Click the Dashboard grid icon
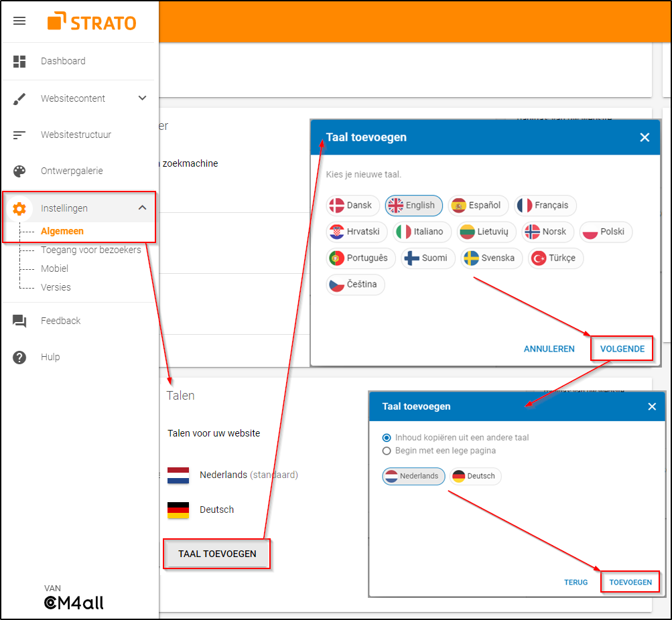Viewport: 672px width, 620px height. coord(19,62)
